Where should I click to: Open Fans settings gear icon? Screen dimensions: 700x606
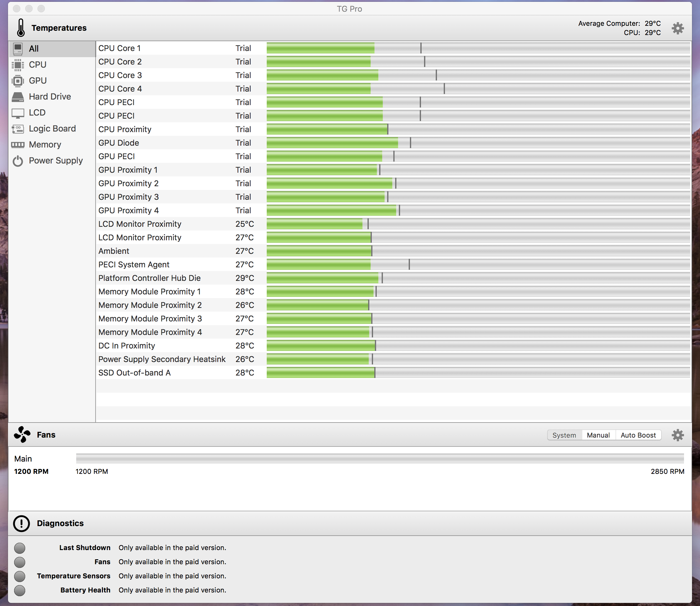(x=677, y=435)
